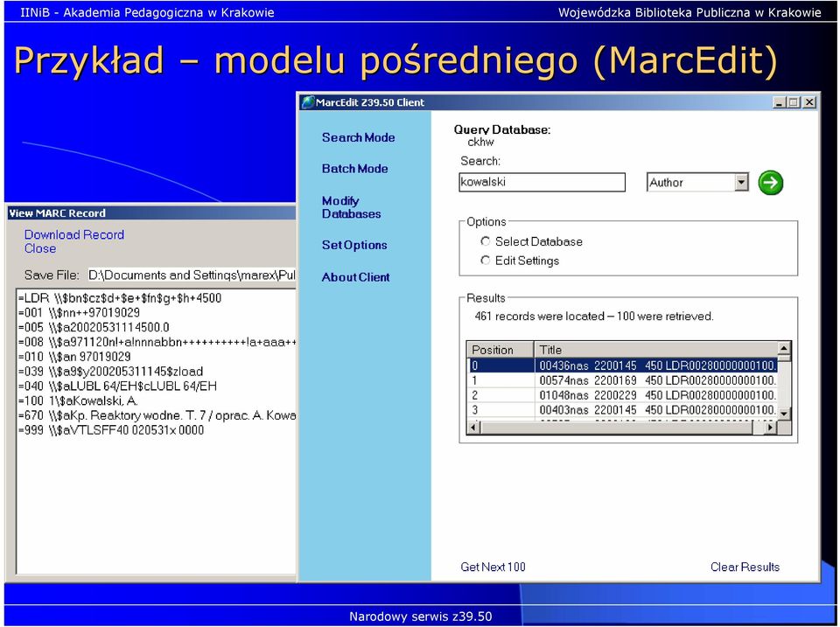Screen dimensions: 840x627
Task: Click the =039 field line
Action: (111, 372)
